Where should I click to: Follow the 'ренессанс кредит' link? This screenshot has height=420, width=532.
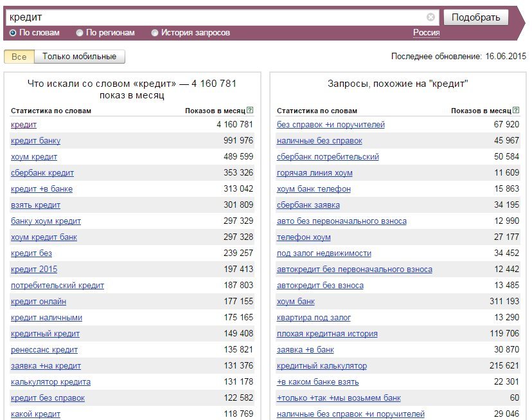44,350
